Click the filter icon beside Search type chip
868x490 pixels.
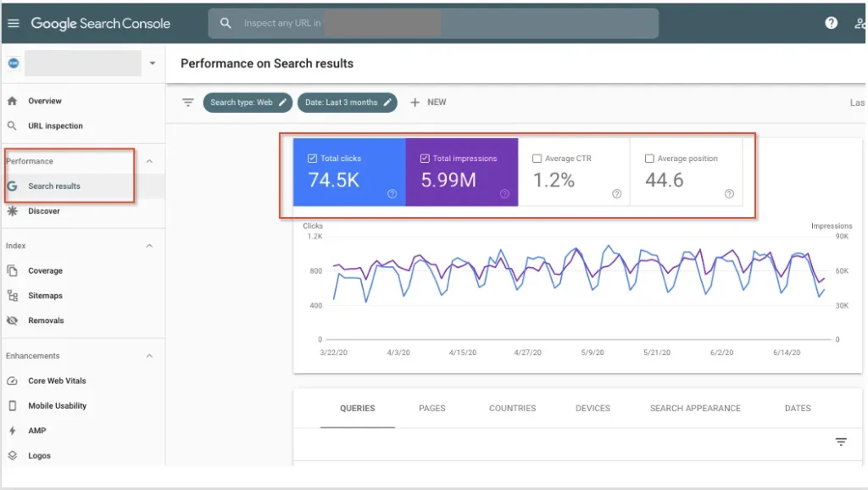[188, 103]
